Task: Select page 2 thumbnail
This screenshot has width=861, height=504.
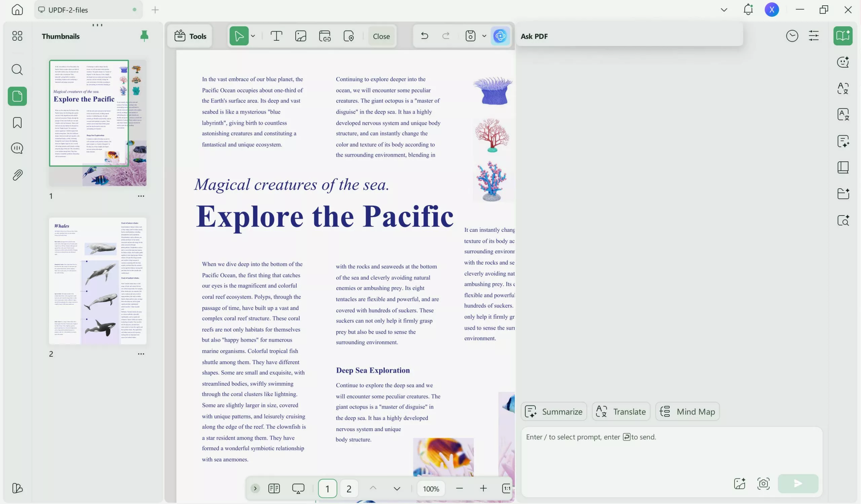Action: [98, 281]
